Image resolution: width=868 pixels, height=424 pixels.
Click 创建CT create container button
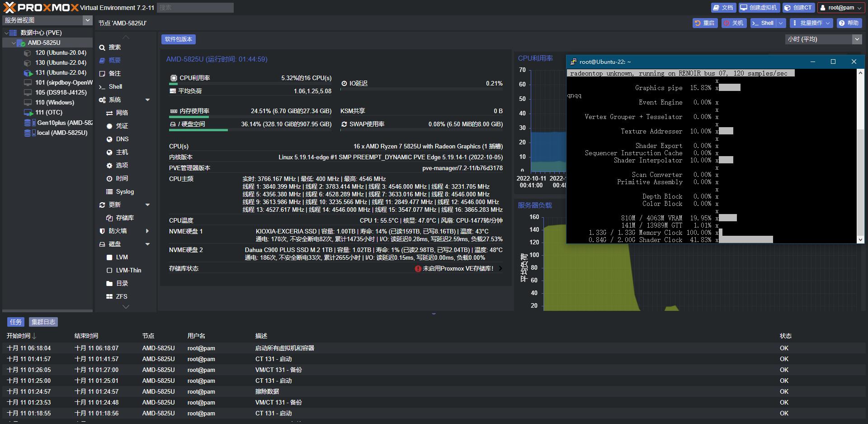(x=798, y=8)
